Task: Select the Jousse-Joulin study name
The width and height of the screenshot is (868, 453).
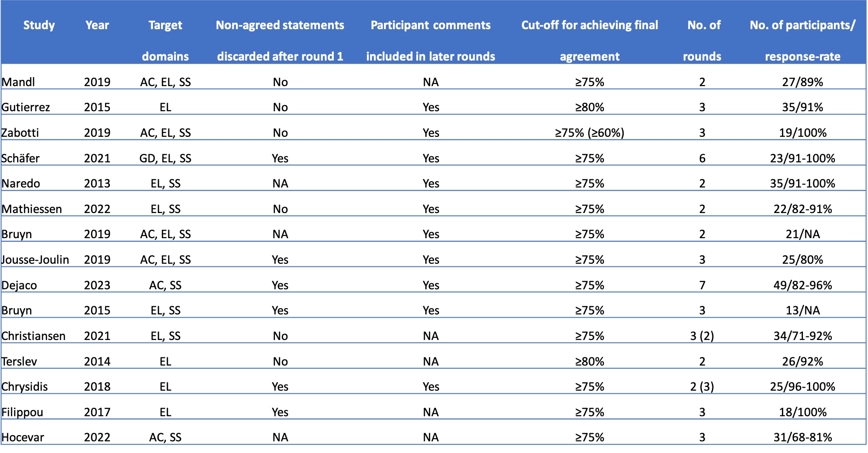Action: coord(35,260)
